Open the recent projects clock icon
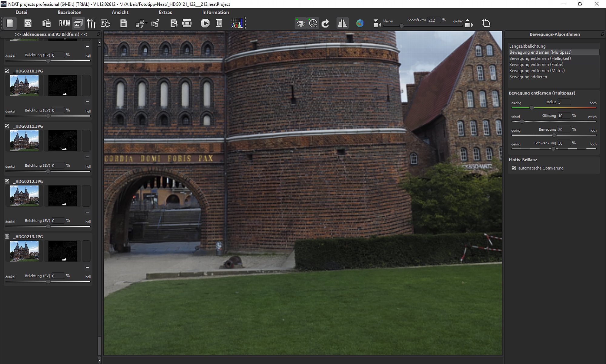Viewport: 606px width, 364px height. tap(28, 23)
